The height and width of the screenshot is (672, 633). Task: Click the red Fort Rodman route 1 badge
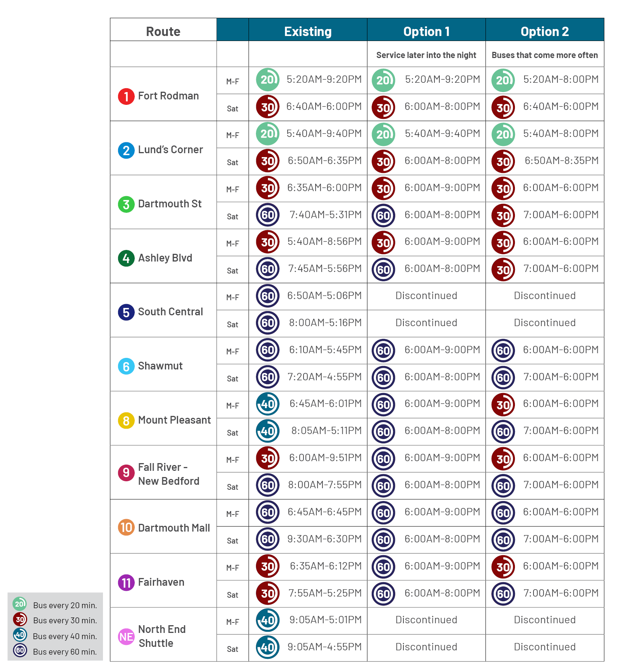click(126, 96)
